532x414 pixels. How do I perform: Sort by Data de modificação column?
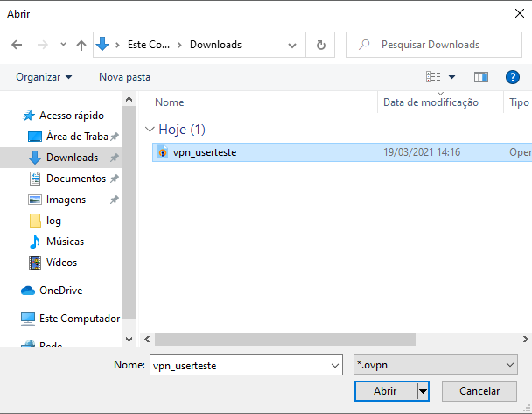coord(431,102)
